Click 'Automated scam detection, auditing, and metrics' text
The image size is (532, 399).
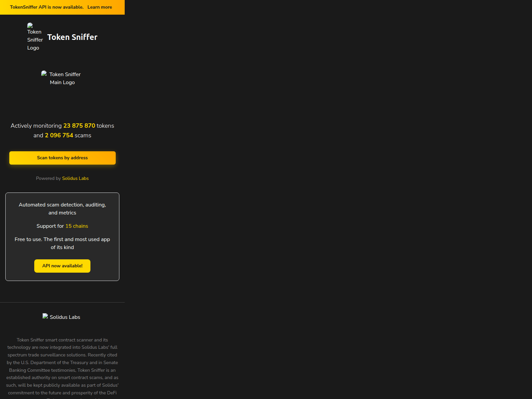[62, 209]
